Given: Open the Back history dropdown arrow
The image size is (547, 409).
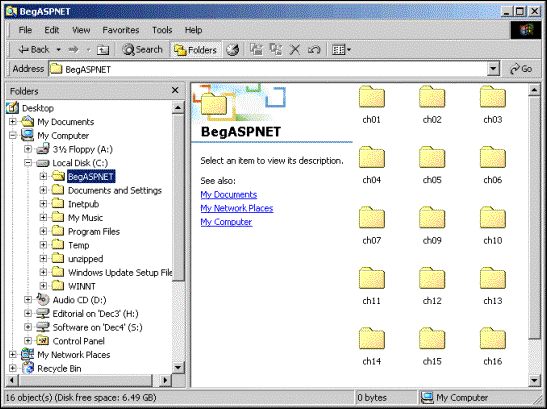Looking at the screenshot, I should 58,50.
